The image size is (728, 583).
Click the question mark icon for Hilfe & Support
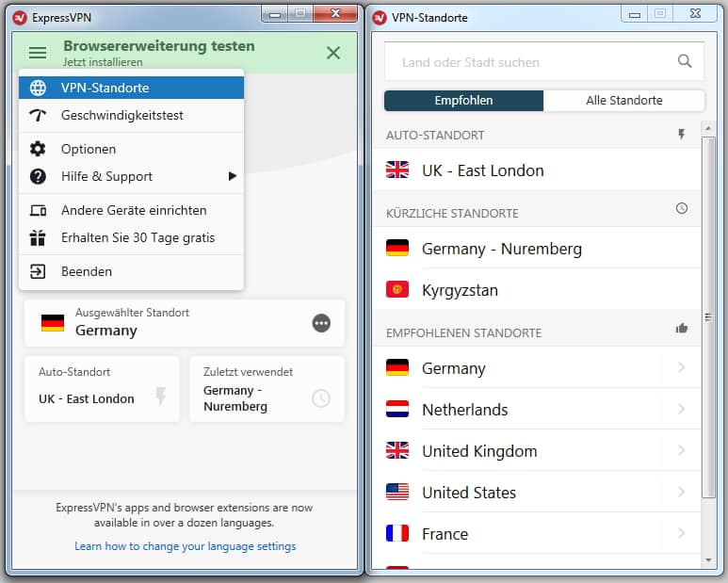[x=38, y=176]
